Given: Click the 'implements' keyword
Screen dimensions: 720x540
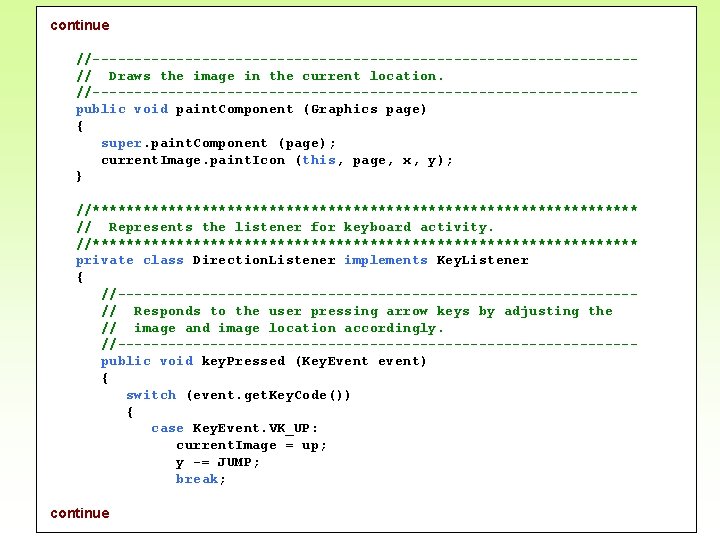Looking at the screenshot, I should click(x=386, y=260).
